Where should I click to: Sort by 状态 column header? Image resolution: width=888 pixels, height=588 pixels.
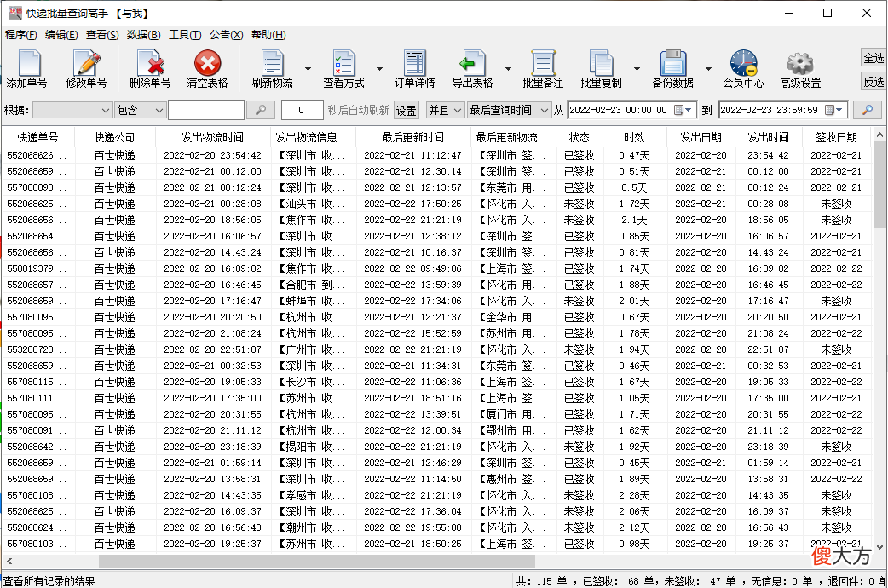pyautogui.click(x=580, y=137)
